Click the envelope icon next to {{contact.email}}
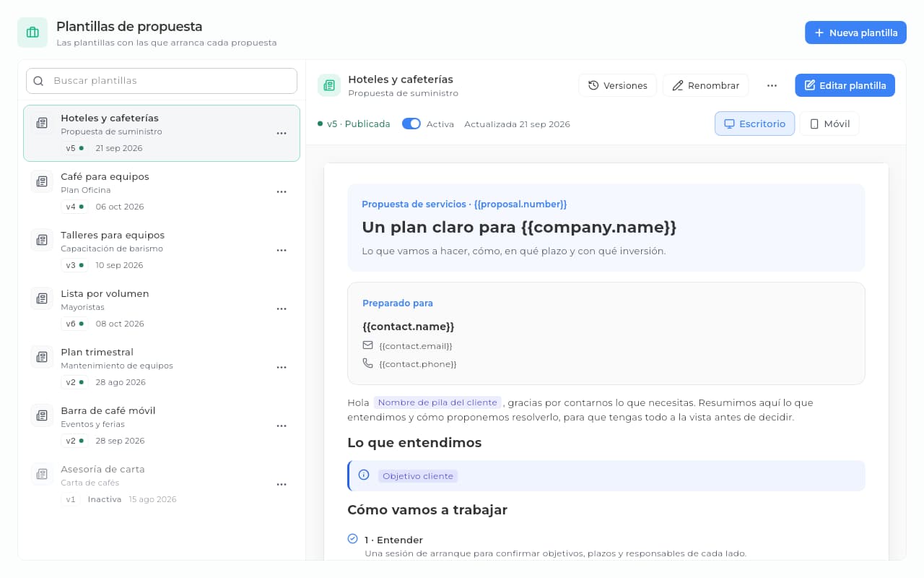This screenshot has height=578, width=924. pos(368,345)
